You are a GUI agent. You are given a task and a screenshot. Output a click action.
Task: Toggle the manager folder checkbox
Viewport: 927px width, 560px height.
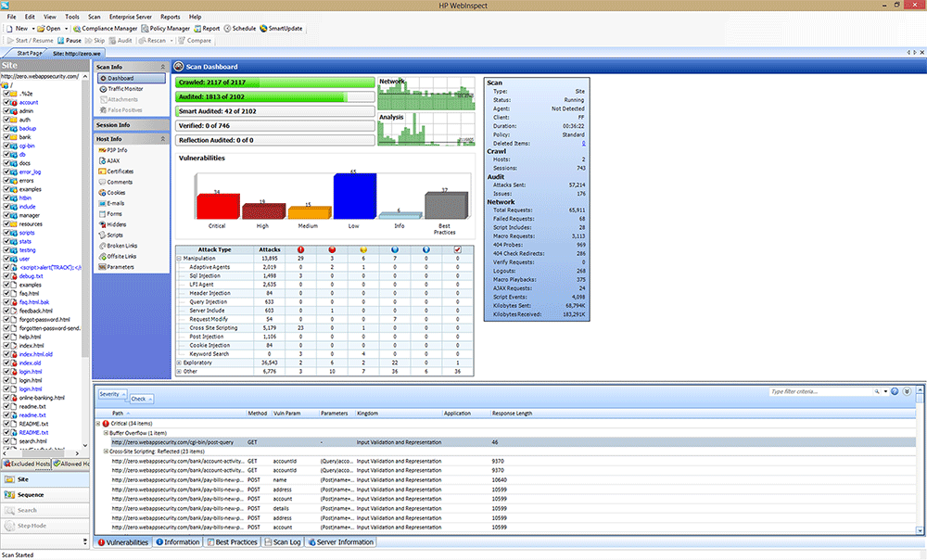(6, 215)
